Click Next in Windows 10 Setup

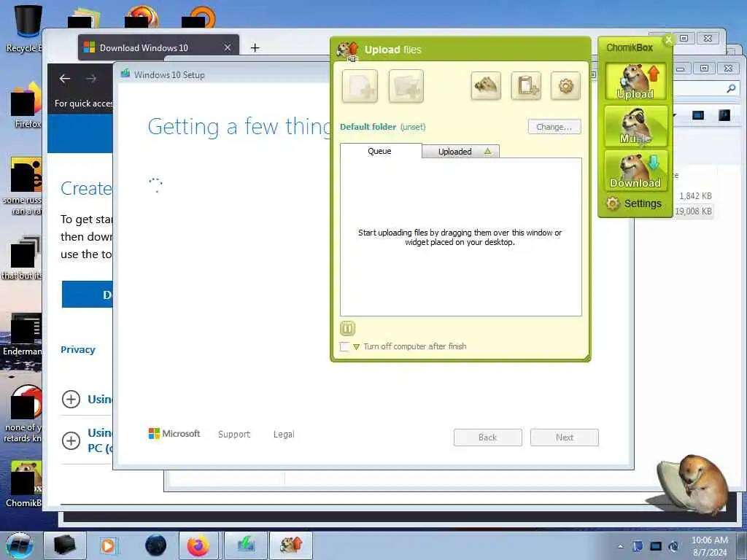pos(564,437)
